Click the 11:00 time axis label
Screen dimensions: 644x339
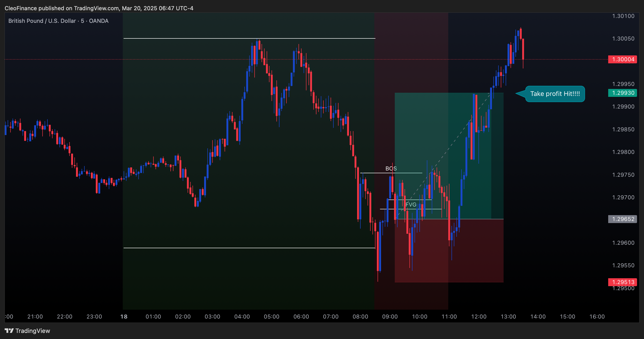[449, 316]
